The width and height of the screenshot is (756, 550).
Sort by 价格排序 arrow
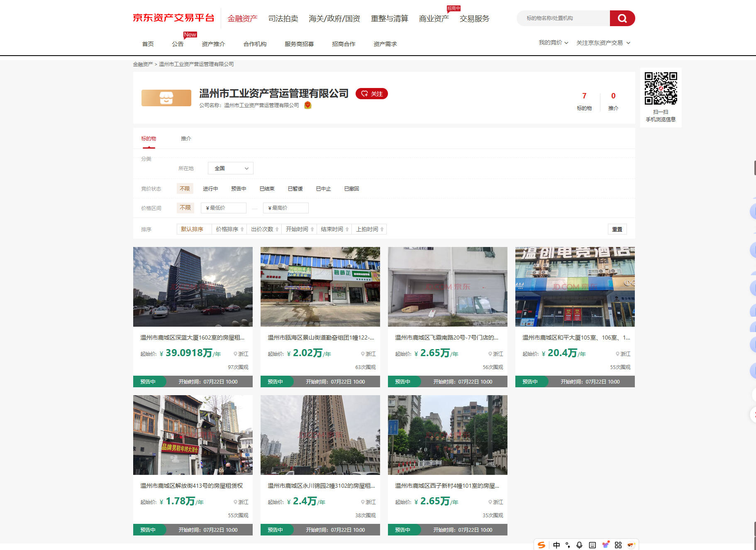[x=242, y=229]
